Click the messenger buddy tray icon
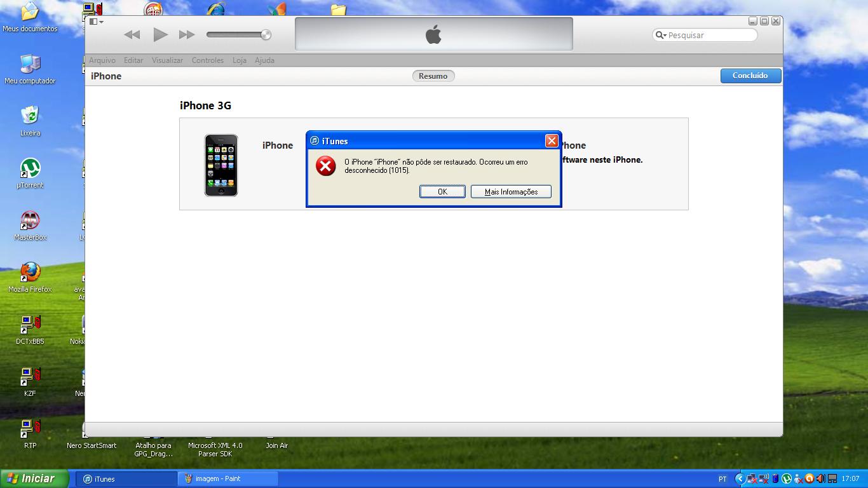This screenshot has width=868, height=488. (x=797, y=479)
